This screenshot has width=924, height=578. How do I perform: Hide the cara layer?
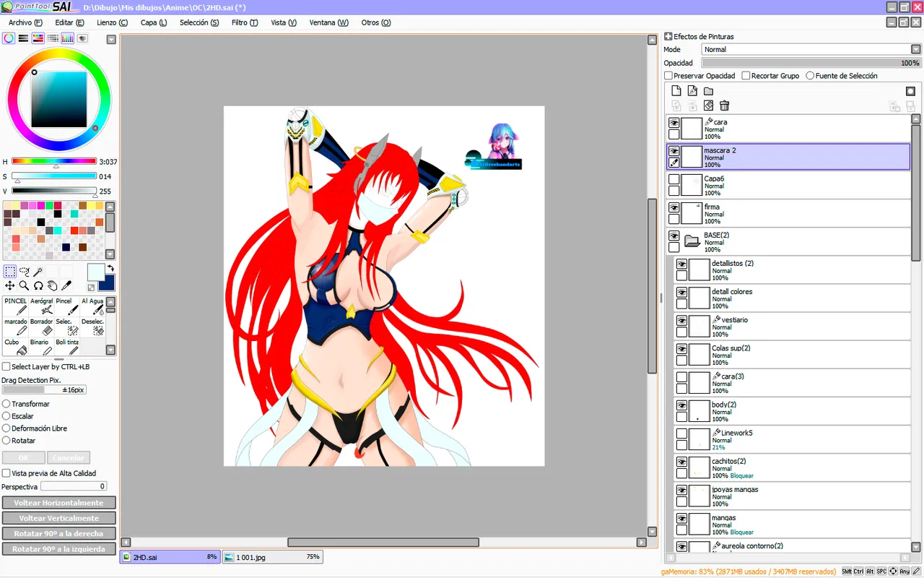click(674, 123)
